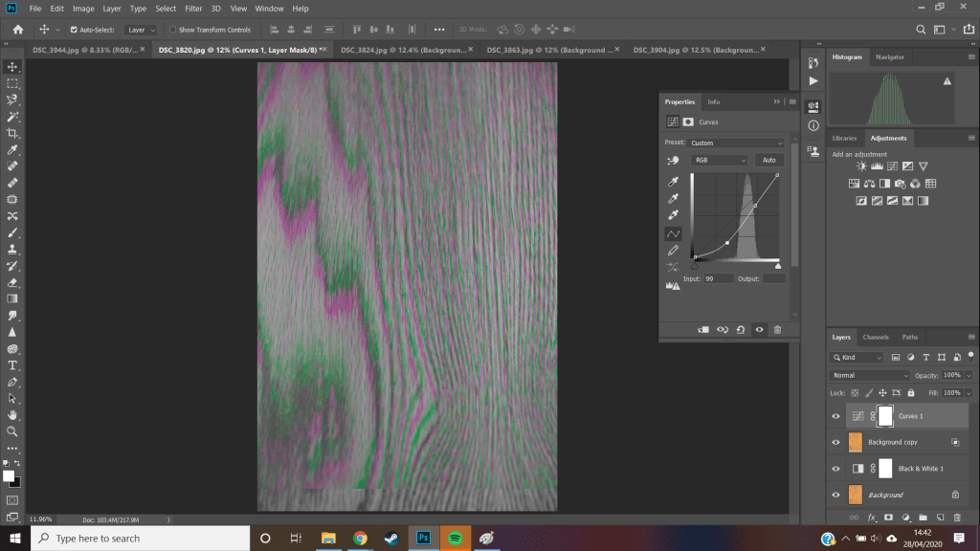
Task: Switch to the DSC_3824.jpg document tab
Action: (x=401, y=50)
